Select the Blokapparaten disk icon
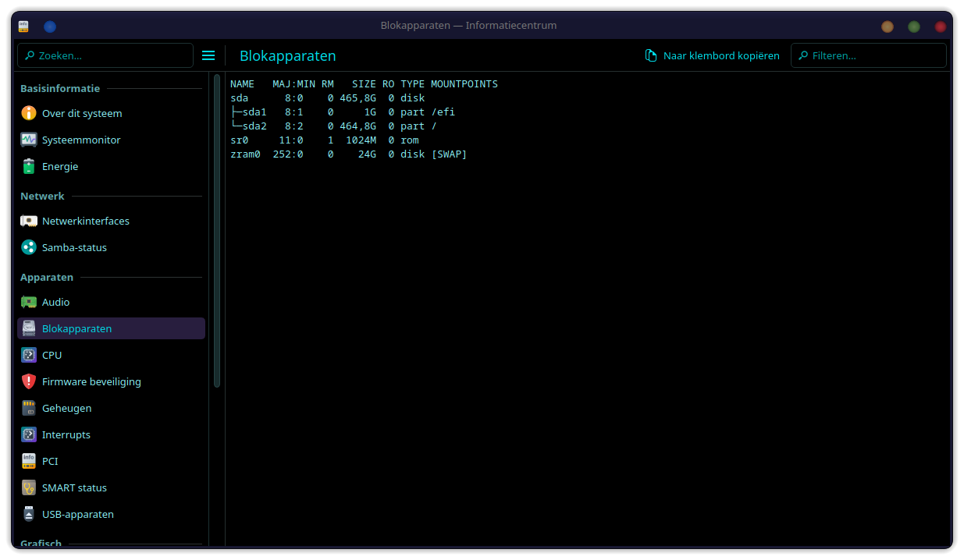This screenshot has height=560, width=964. tap(29, 328)
